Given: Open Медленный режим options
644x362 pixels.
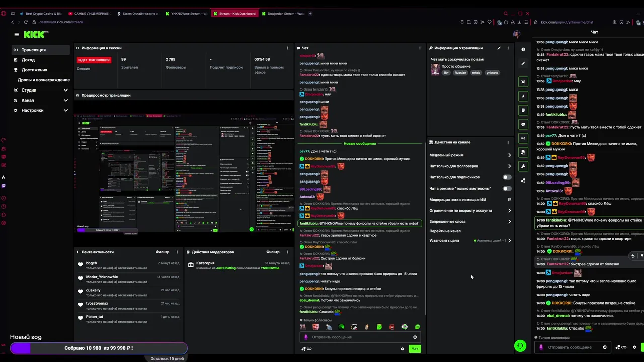Looking at the screenshot, I should click(x=470, y=155).
